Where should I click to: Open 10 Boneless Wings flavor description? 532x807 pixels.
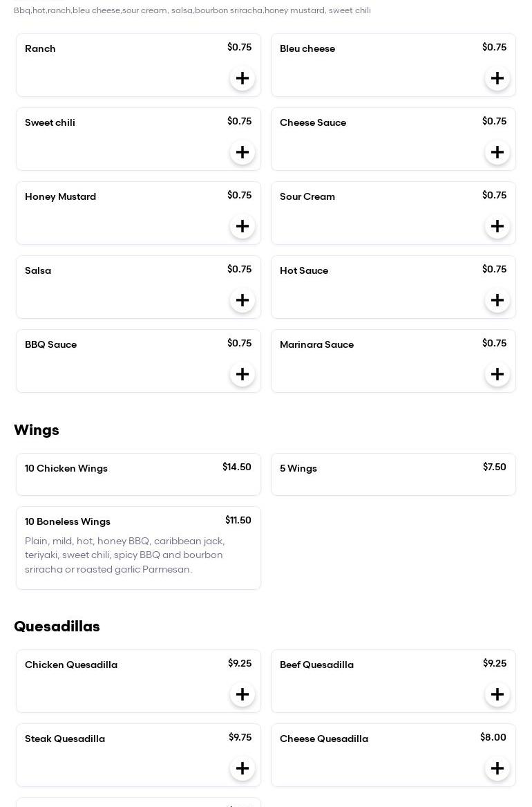[125, 555]
